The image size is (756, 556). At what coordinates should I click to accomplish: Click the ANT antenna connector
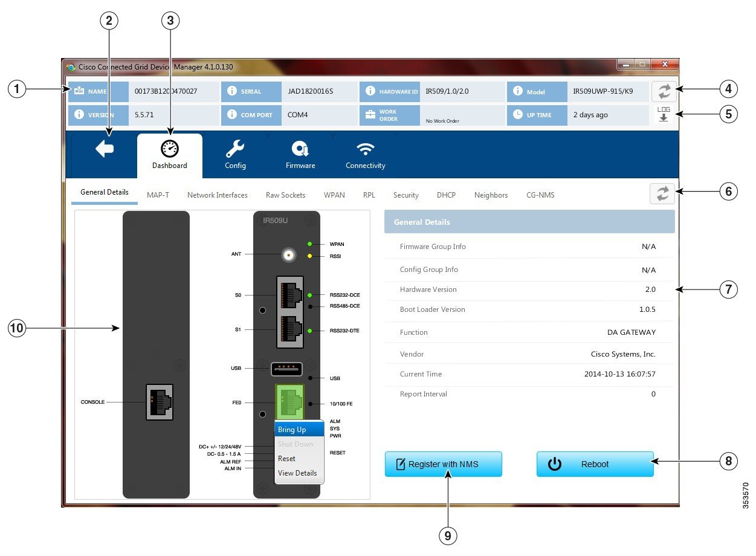[x=289, y=255]
